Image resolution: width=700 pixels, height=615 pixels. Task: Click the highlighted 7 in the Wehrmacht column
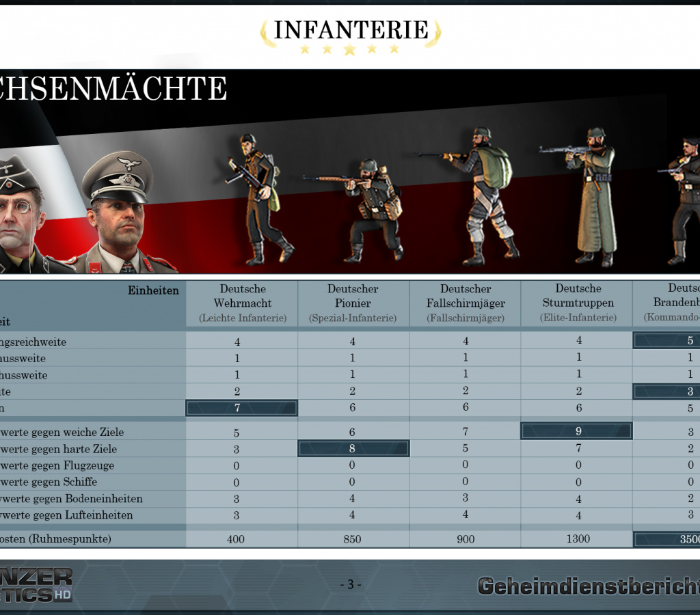pyautogui.click(x=241, y=408)
